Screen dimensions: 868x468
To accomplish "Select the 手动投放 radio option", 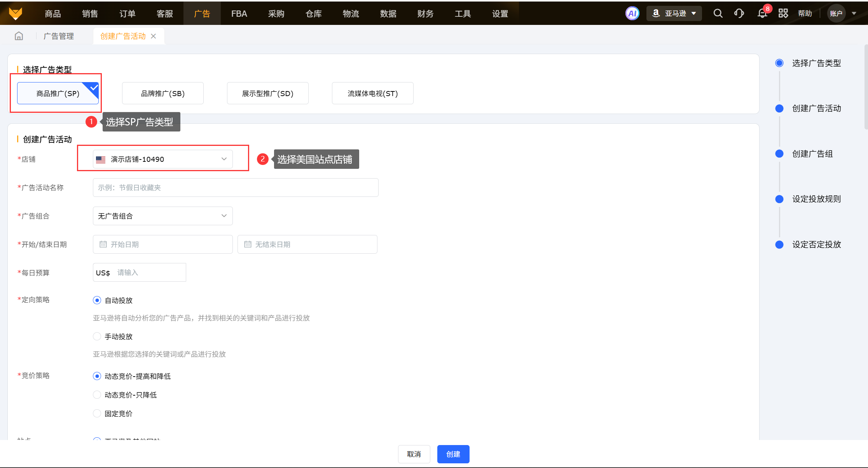I will pyautogui.click(x=97, y=337).
